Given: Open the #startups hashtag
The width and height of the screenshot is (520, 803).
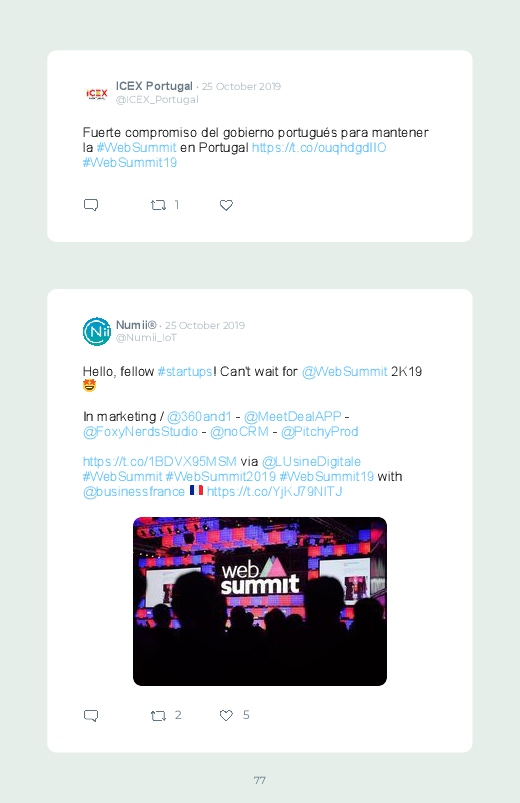Looking at the screenshot, I should (x=185, y=371).
